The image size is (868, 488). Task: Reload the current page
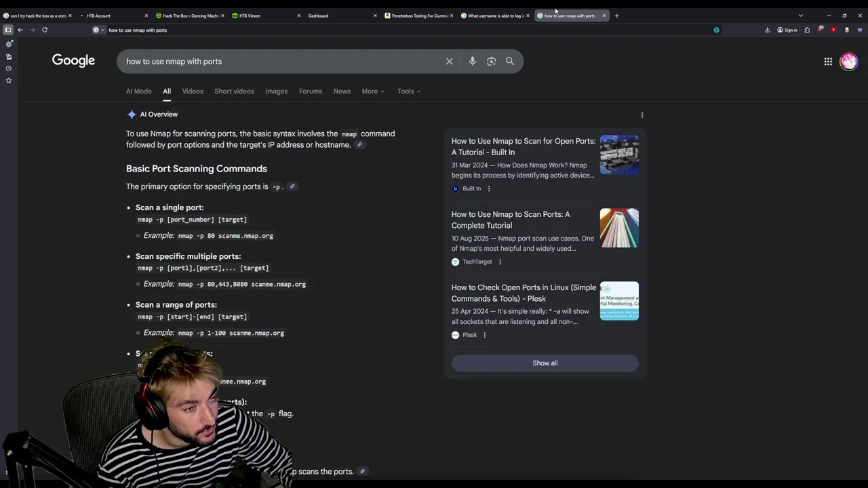(x=45, y=30)
